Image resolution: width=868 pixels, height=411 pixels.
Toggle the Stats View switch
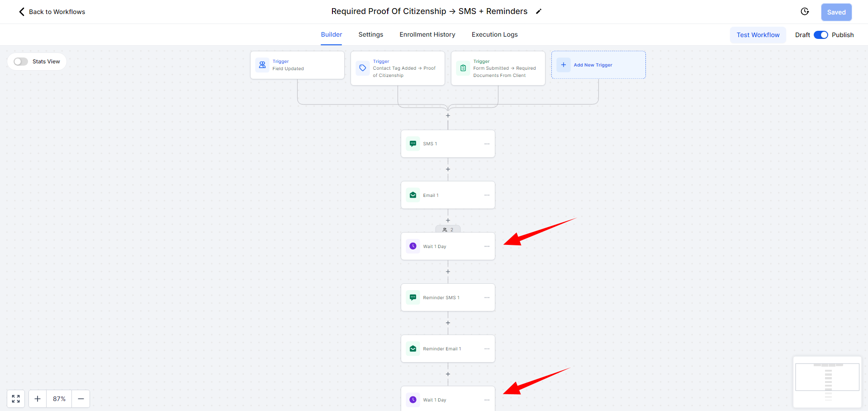21,62
